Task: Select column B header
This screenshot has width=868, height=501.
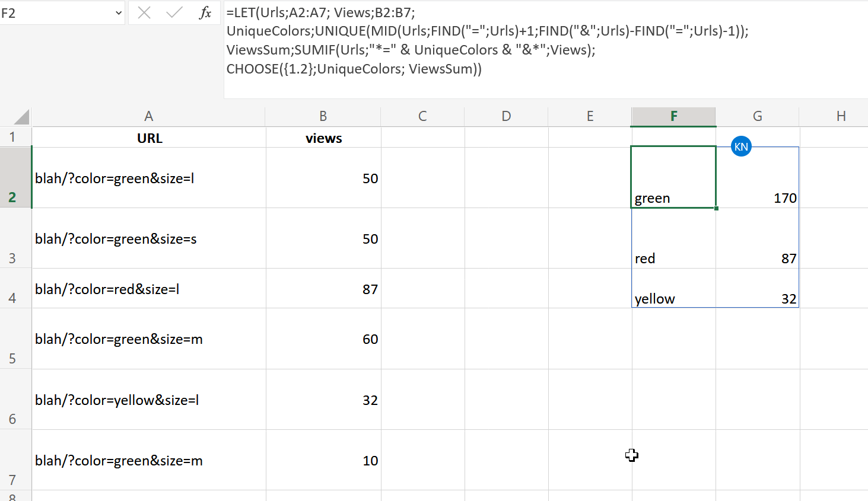Action: point(323,116)
